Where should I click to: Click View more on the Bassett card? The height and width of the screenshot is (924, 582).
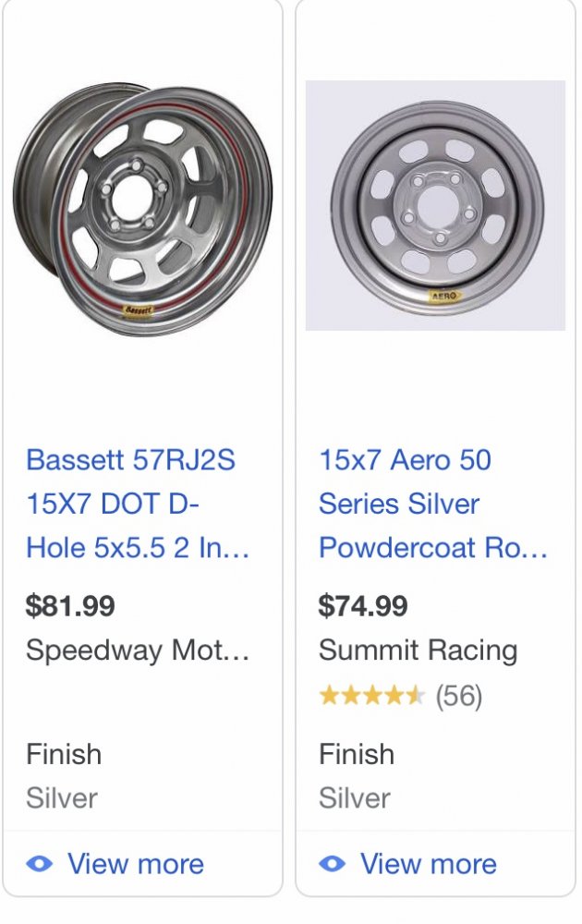click(136, 864)
